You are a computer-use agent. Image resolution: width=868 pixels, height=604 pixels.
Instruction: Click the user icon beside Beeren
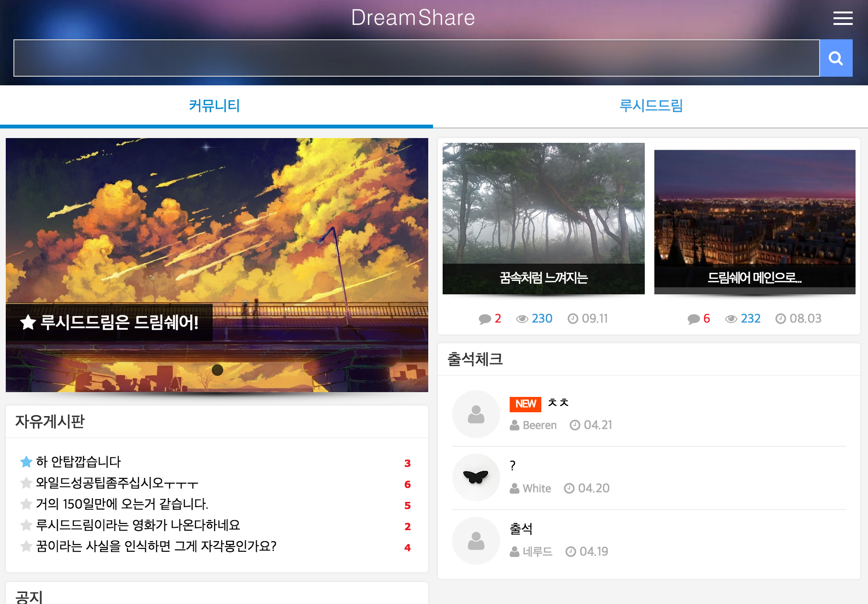coord(514,425)
